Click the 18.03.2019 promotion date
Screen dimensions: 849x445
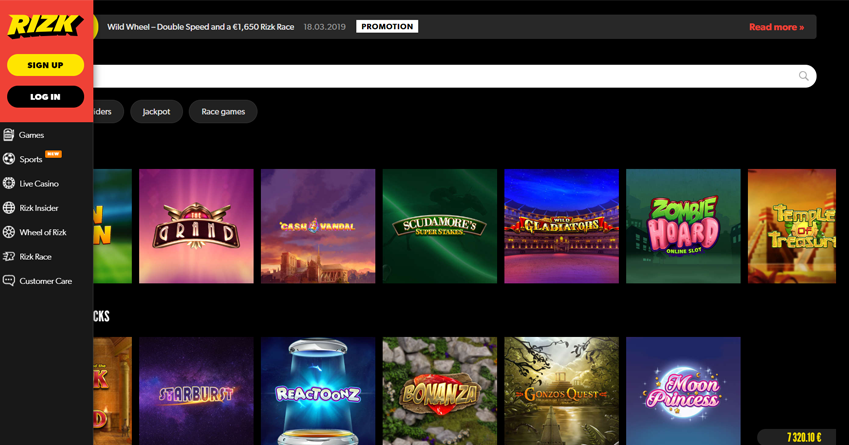324,27
